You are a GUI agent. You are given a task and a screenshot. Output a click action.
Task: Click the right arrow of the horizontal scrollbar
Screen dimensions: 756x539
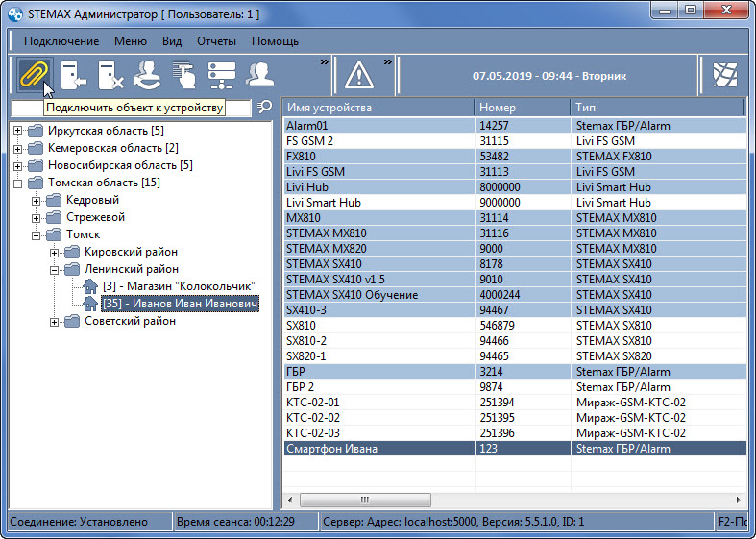tap(738, 500)
